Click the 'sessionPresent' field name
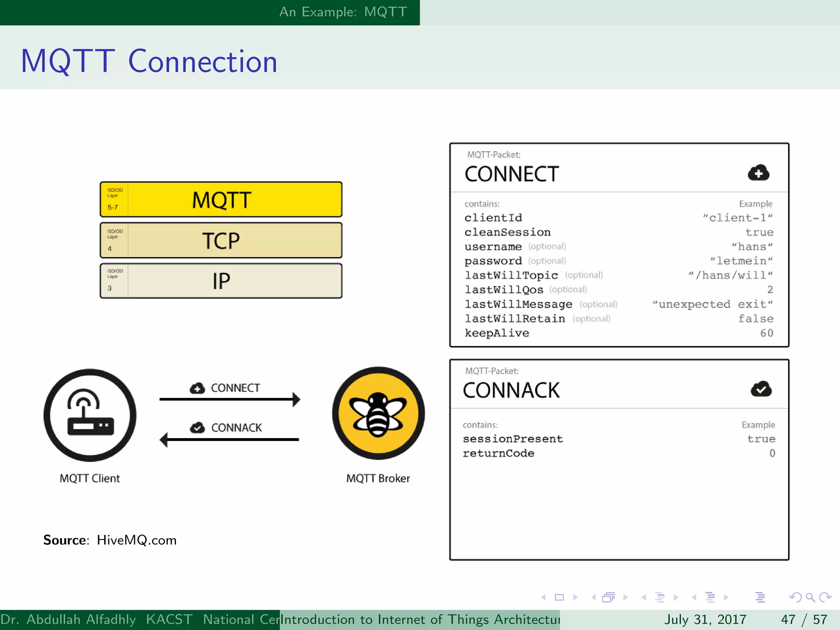This screenshot has height=630, width=840. [513, 439]
